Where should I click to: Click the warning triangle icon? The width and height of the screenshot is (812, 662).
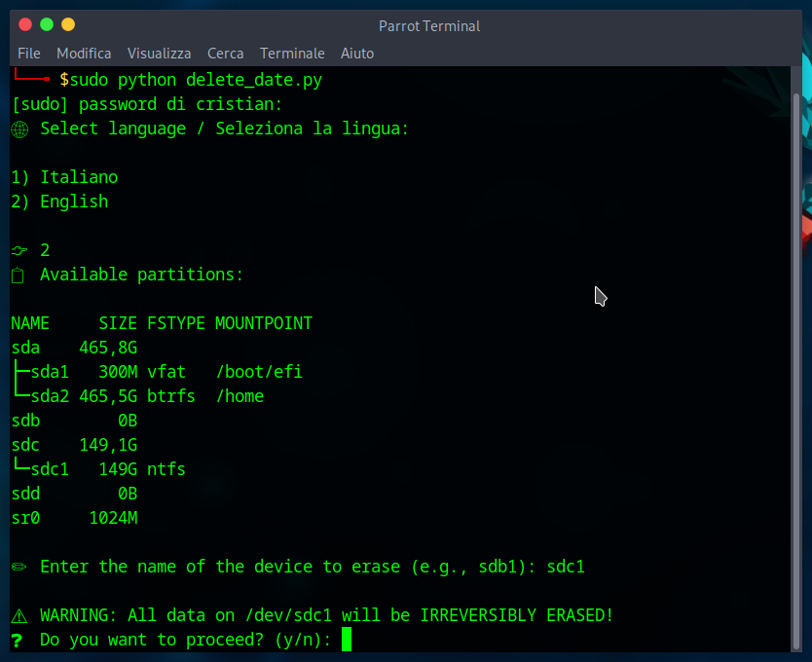point(18,615)
